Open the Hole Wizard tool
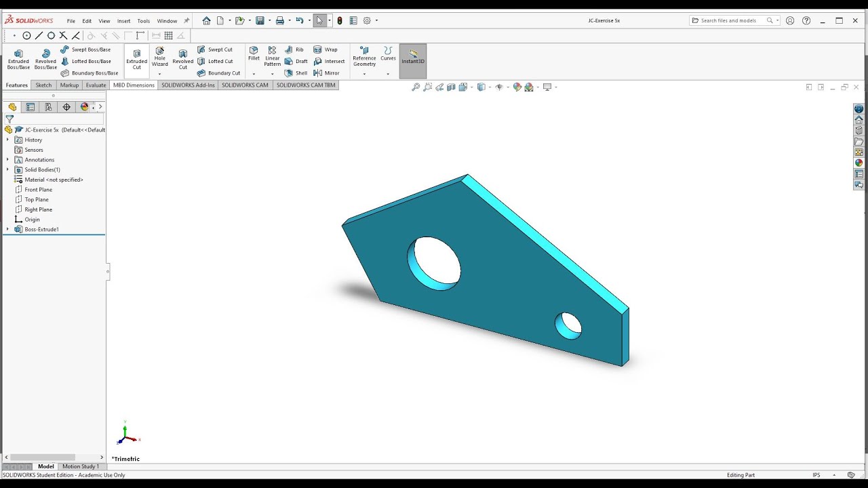This screenshot has width=868, height=488. coord(160,57)
